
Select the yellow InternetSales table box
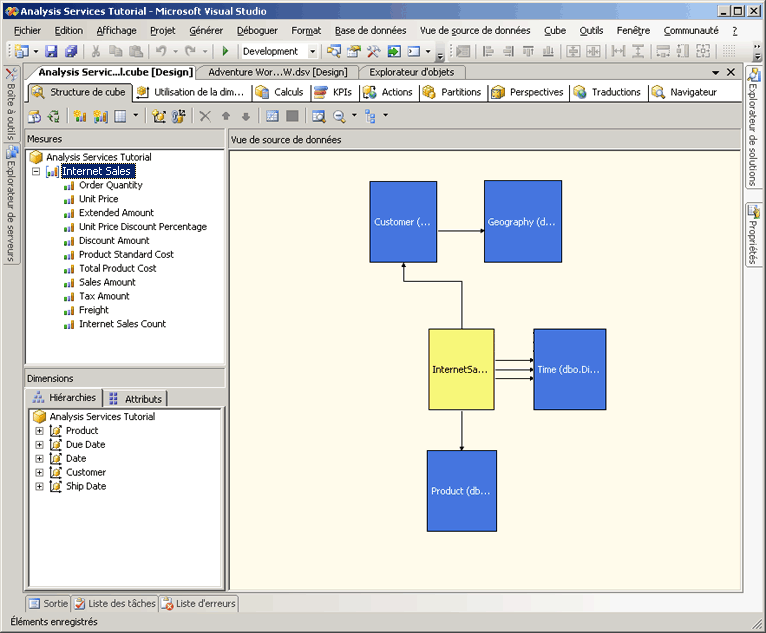[x=461, y=369]
